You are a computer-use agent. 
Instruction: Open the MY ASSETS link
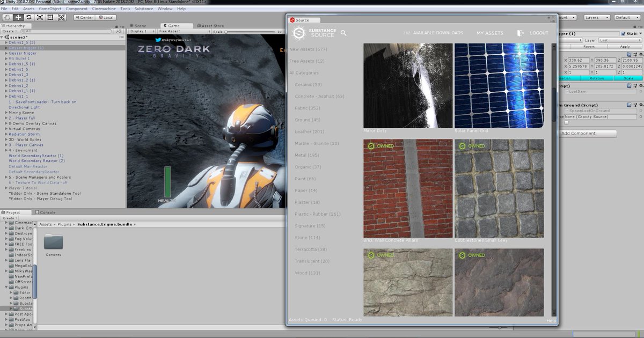pyautogui.click(x=489, y=33)
